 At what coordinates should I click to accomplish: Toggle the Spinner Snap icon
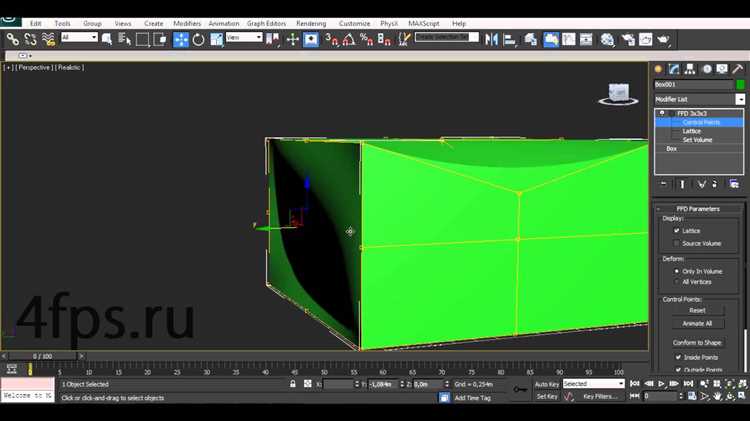pyautogui.click(x=384, y=39)
